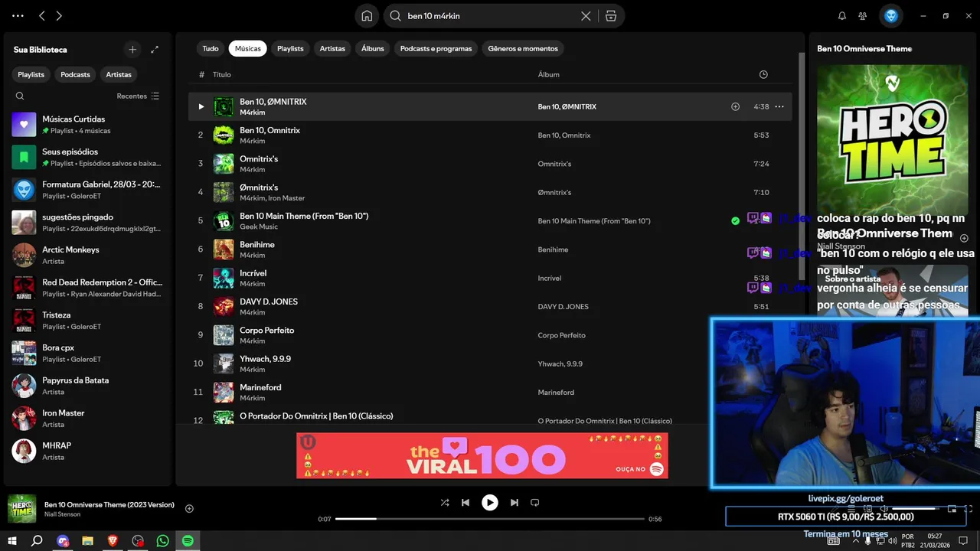
Task: Add Ben 10, ØMNITRIX to liked songs
Action: (x=735, y=106)
